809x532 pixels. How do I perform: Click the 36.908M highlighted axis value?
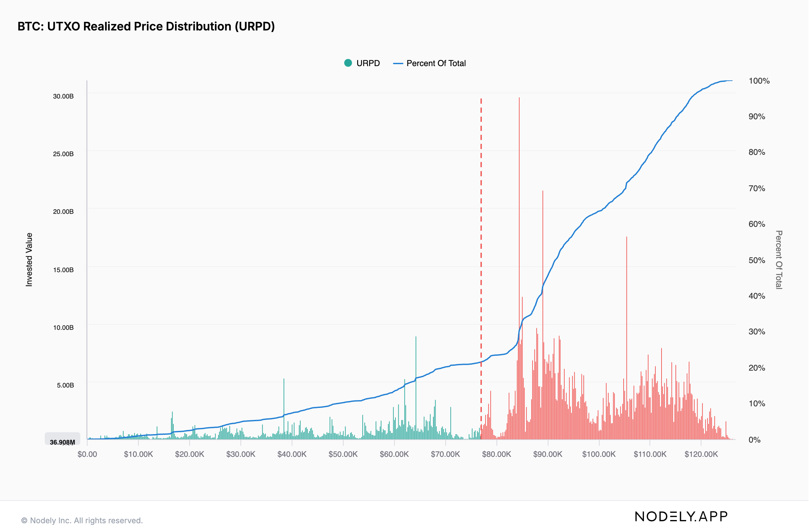click(63, 442)
